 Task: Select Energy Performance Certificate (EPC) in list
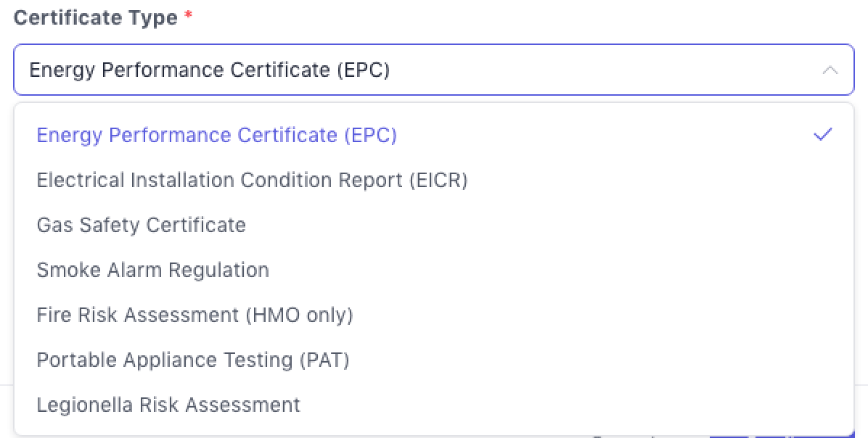[216, 136]
